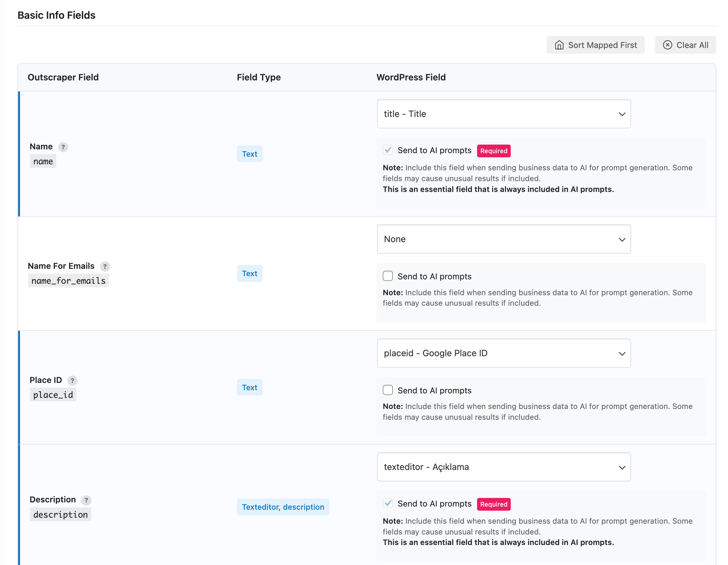
Task: Click the Clear All button
Action: [685, 45]
